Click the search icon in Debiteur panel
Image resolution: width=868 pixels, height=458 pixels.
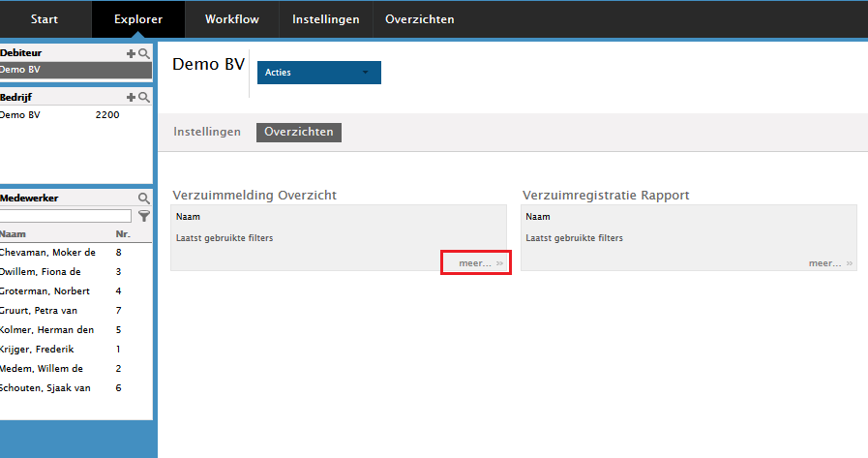(x=144, y=54)
